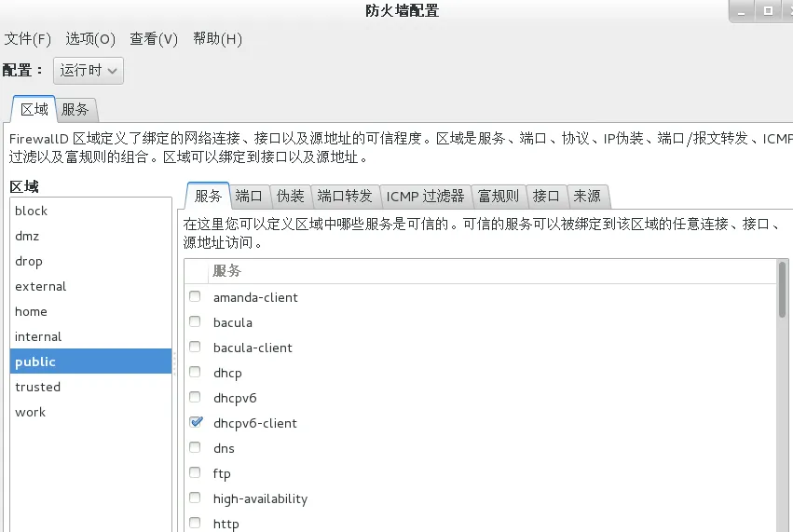Select the trusted zone
This screenshot has height=532, width=793.
91,387
